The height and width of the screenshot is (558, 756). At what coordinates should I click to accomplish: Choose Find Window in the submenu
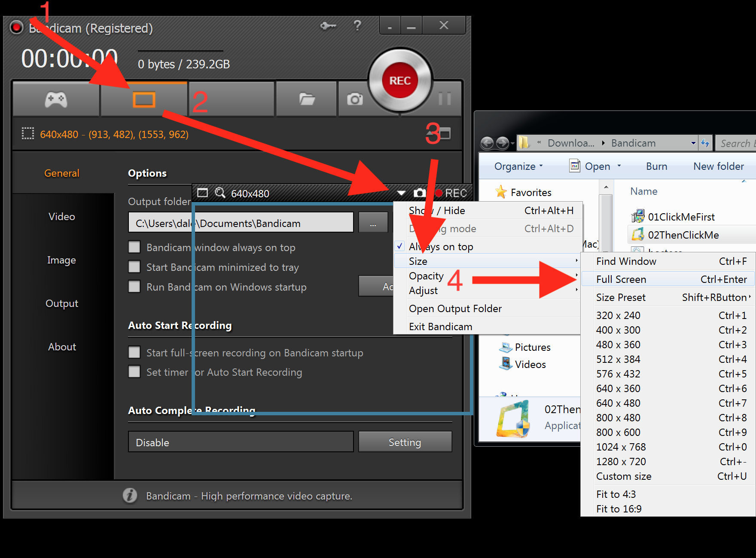coord(668,261)
